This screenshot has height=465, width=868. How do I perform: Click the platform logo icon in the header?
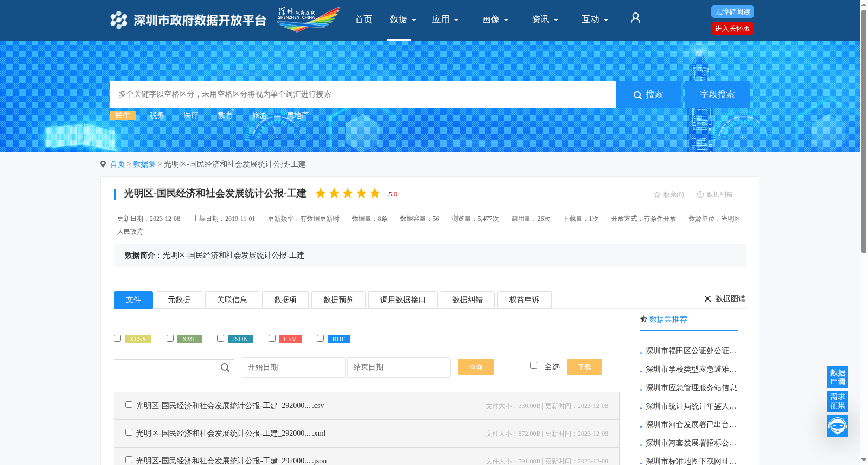(118, 20)
